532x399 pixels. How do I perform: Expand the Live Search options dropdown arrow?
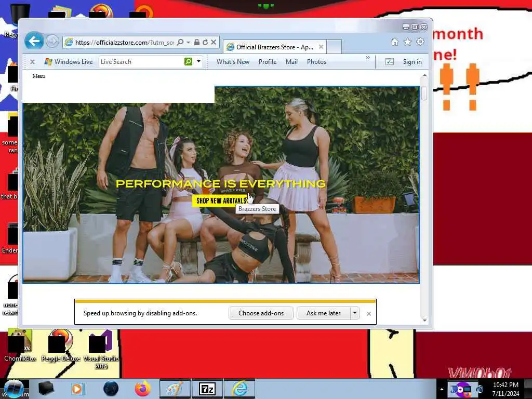[x=199, y=61]
